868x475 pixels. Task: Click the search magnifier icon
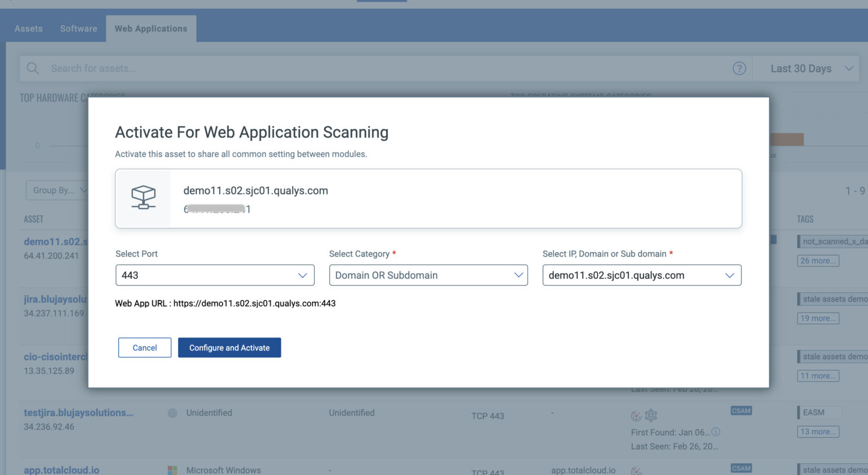32,68
